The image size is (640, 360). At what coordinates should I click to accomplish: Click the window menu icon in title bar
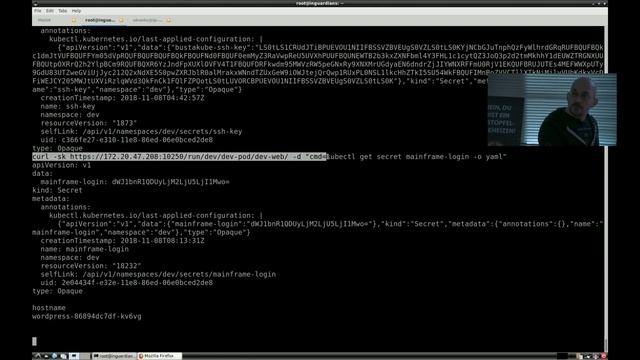[35, 3]
